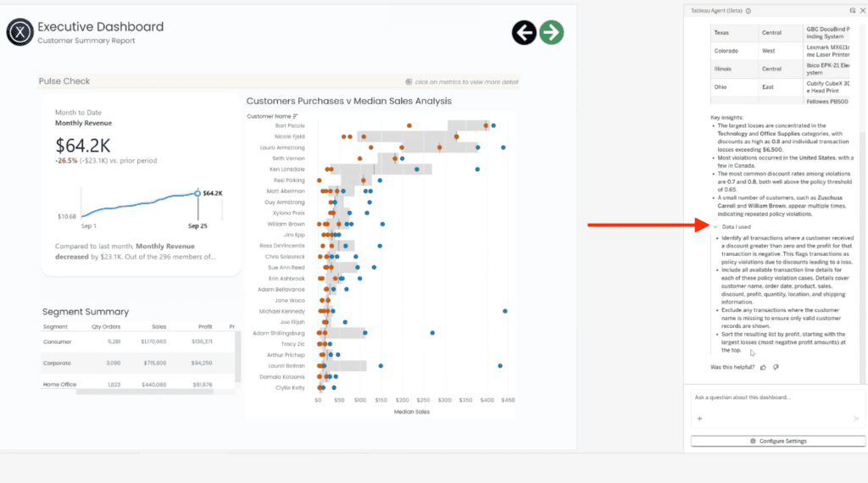Image resolution: width=868 pixels, height=483 pixels.
Task: Collapse the 'Data I used' section
Action: pyautogui.click(x=715, y=227)
